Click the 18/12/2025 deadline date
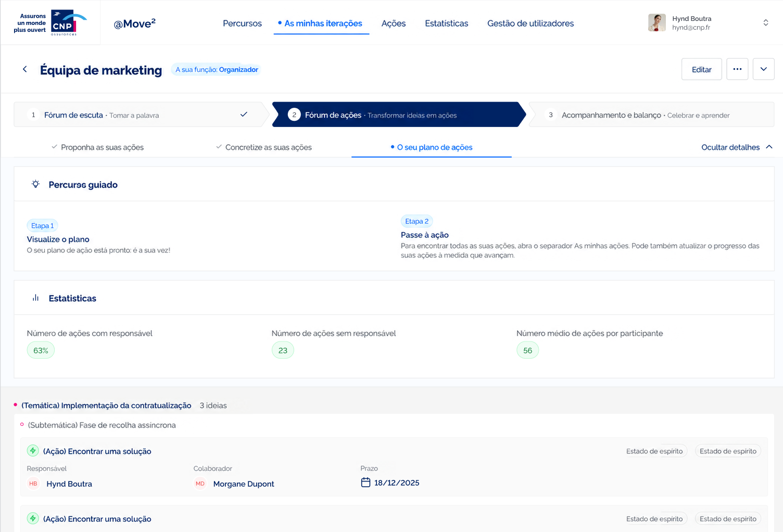This screenshot has height=532, width=783. (397, 483)
